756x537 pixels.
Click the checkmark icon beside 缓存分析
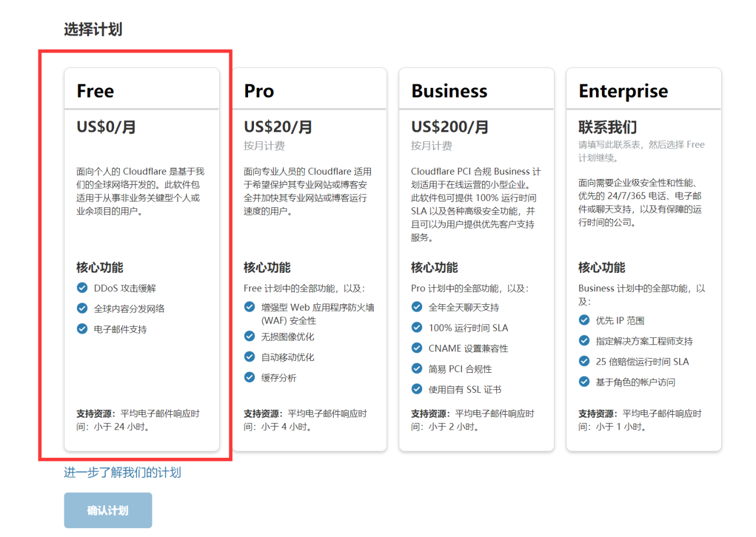[x=249, y=377]
